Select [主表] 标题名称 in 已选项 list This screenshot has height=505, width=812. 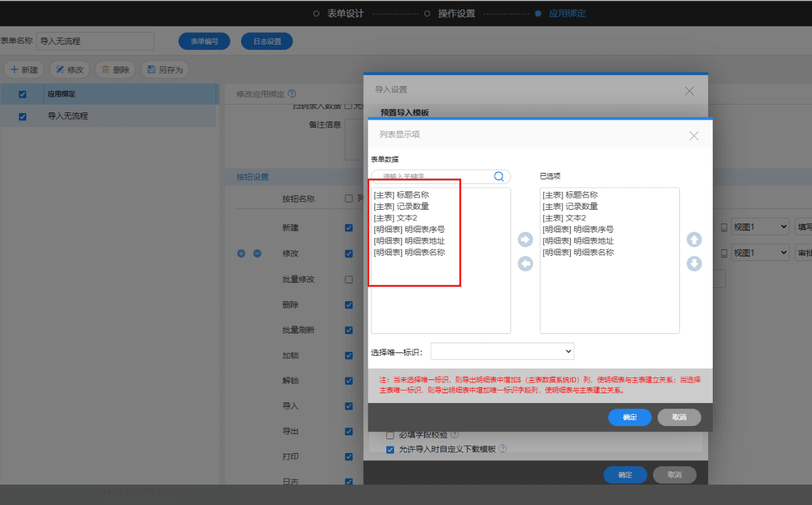(570, 195)
